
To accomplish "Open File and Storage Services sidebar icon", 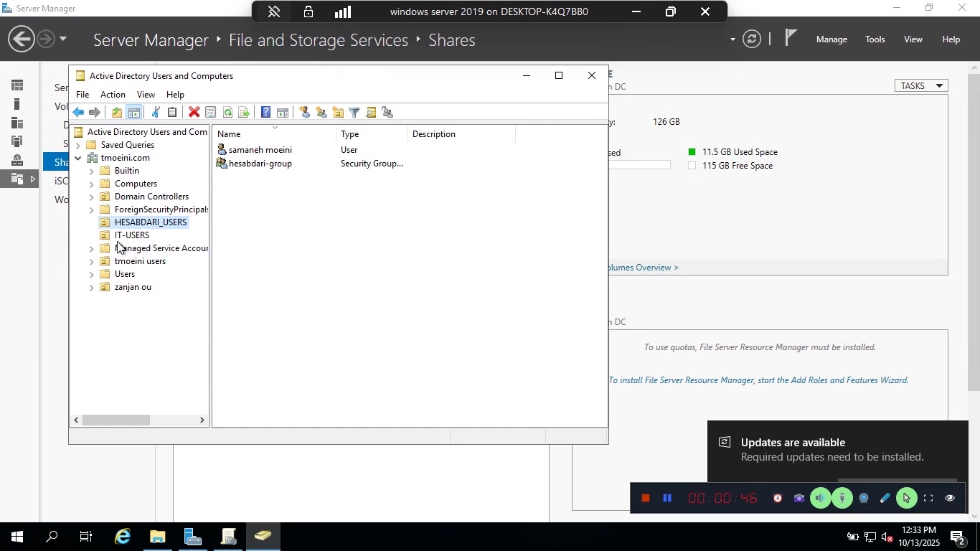I will point(17,179).
